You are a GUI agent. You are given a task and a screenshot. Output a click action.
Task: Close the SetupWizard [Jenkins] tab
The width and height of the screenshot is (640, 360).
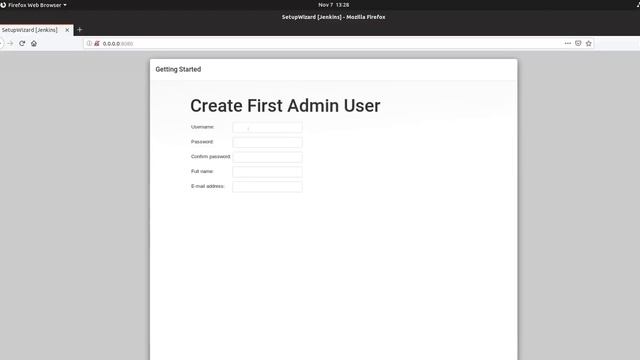pyautogui.click(x=67, y=30)
